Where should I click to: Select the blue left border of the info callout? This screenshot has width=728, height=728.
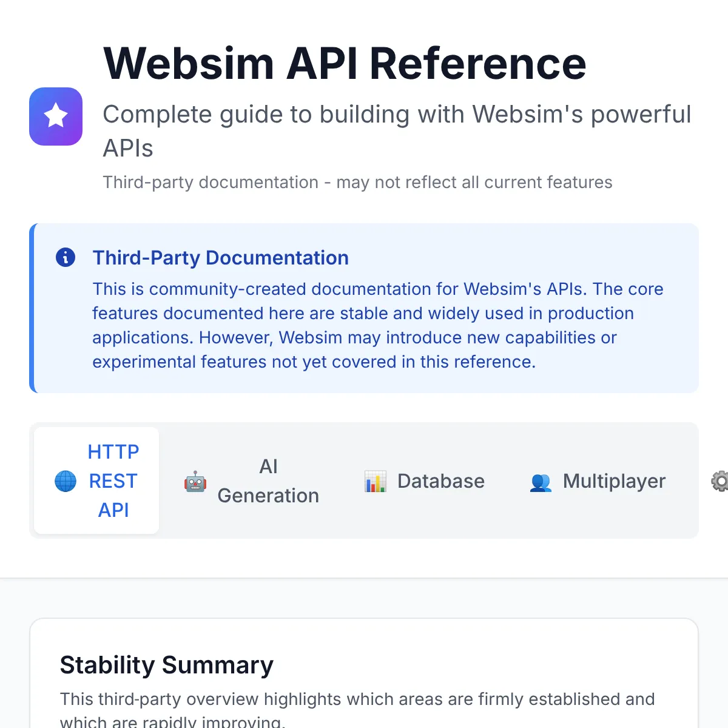pos(32,308)
